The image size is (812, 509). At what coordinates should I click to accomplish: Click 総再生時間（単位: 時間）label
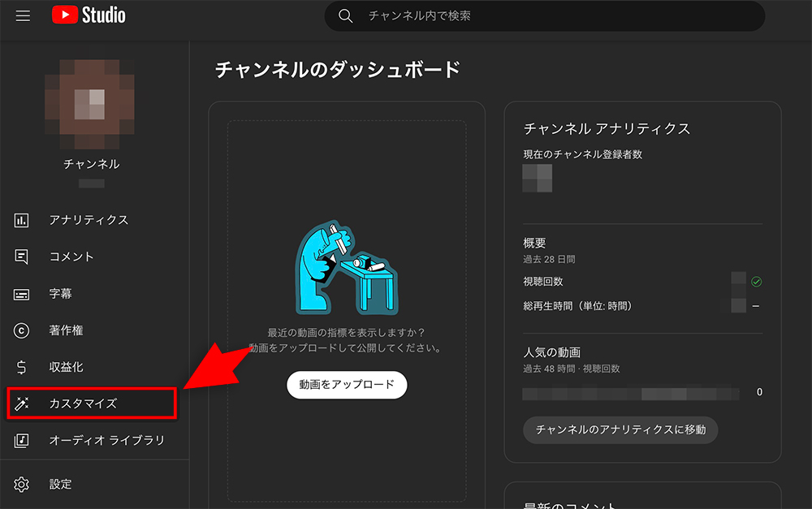[x=580, y=306]
